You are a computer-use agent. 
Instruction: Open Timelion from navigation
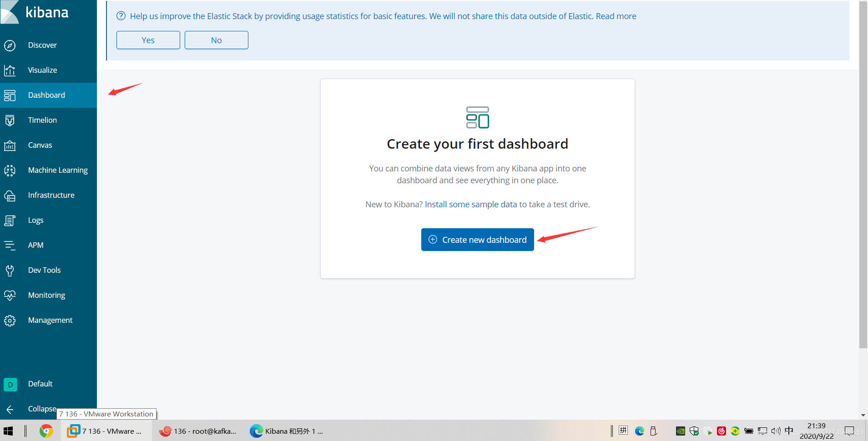[42, 120]
